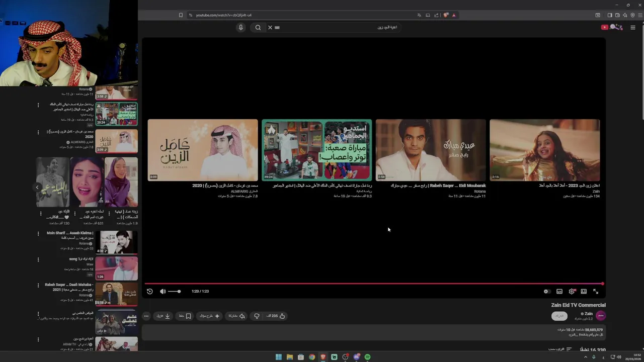Enter fullscreen with the player button
The height and width of the screenshot is (362, 644).
(596, 291)
